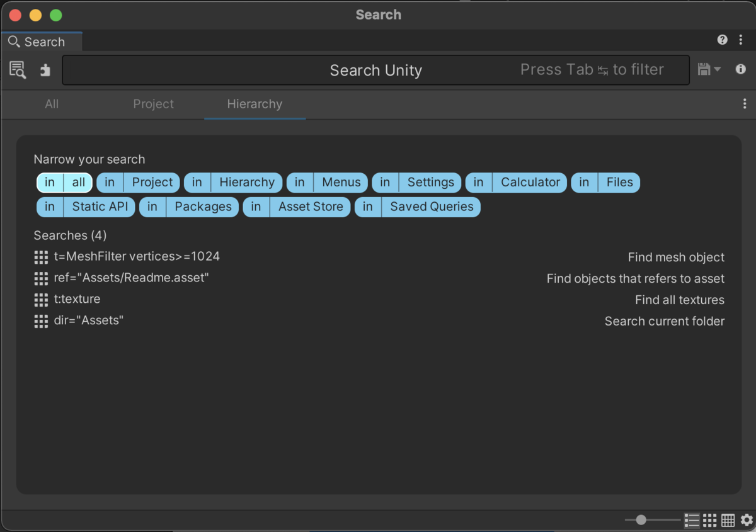Switch to the All tab
Image resolution: width=756 pixels, height=532 pixels.
(52, 104)
